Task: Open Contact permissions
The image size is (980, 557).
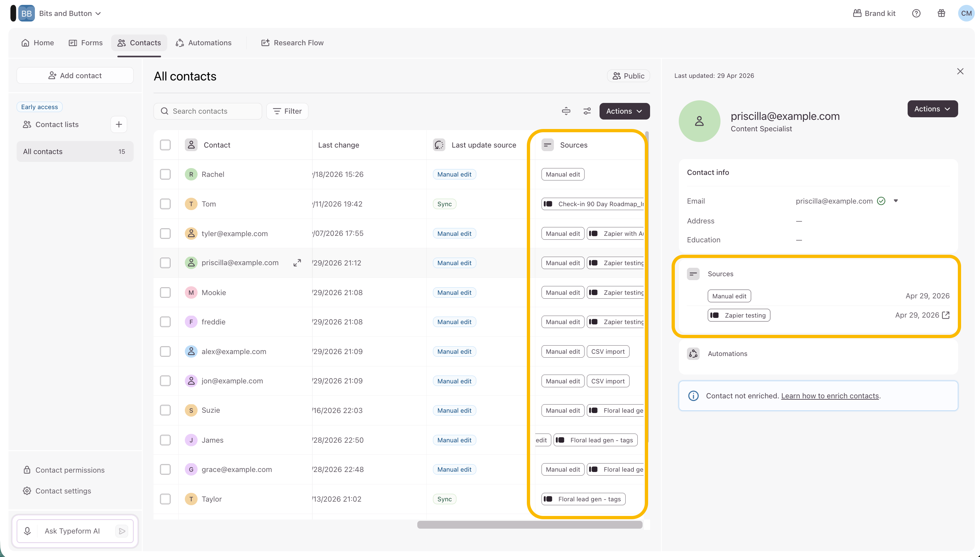Action: click(x=64, y=470)
